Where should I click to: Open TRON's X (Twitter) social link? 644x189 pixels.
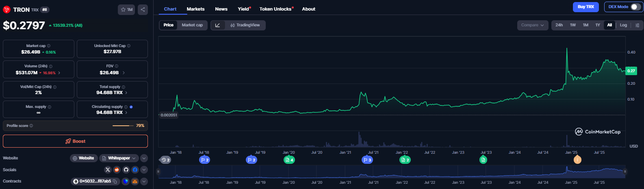(x=108, y=170)
